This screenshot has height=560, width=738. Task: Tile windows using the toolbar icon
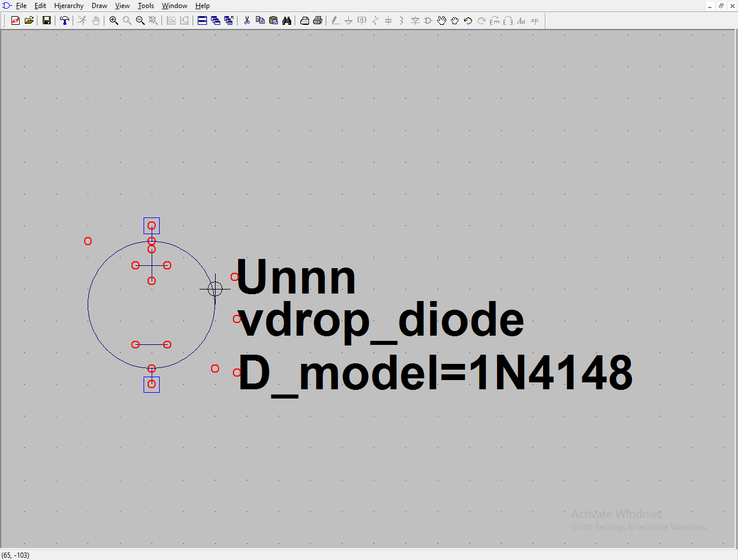(x=202, y=21)
